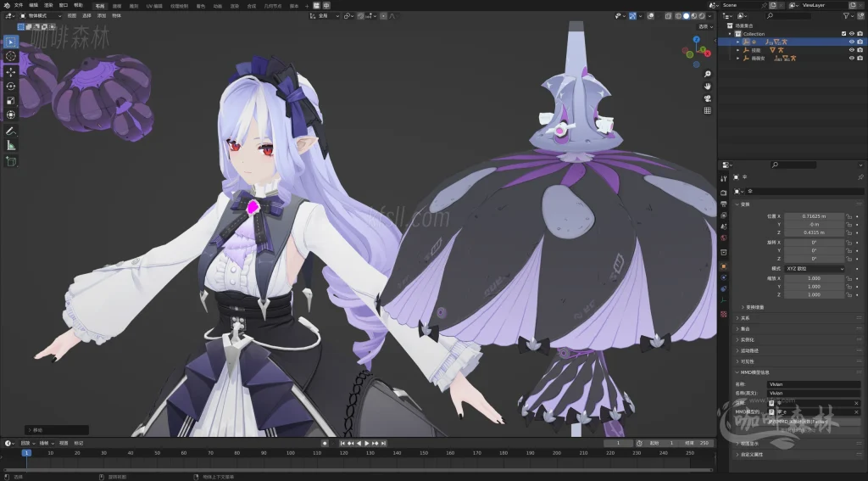
Task: Open the 标记 menu in timeline
Action: pyautogui.click(x=79, y=444)
